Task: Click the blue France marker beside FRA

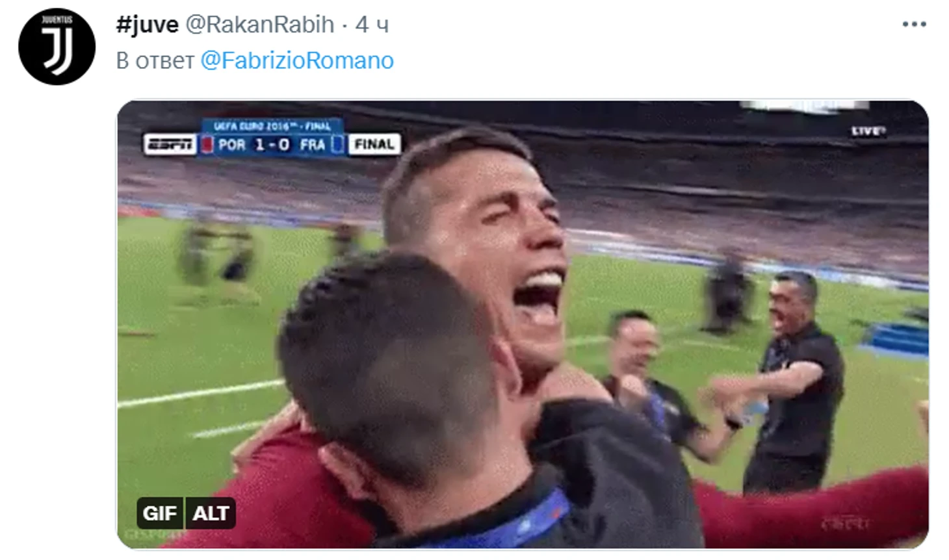Action: coord(337,144)
